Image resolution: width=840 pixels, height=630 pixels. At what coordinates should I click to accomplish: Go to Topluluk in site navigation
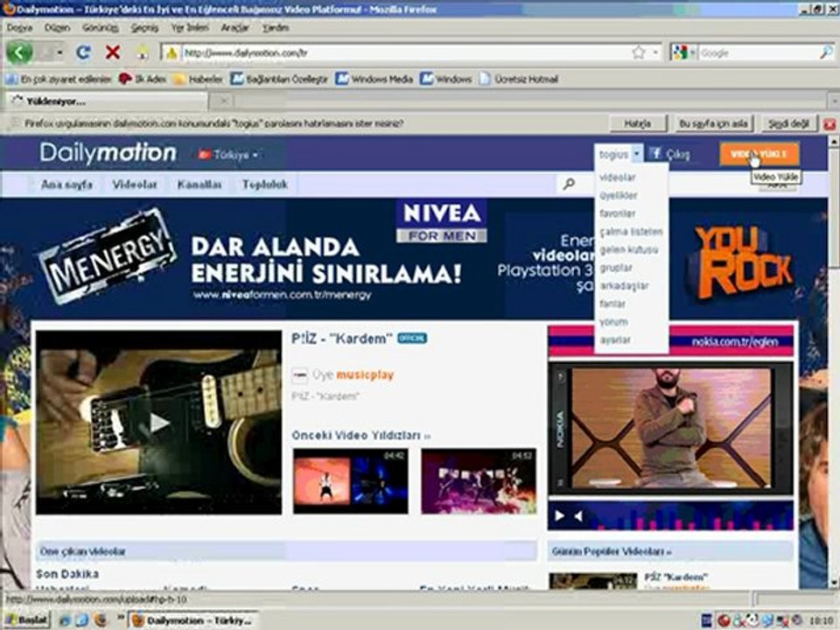point(264,185)
